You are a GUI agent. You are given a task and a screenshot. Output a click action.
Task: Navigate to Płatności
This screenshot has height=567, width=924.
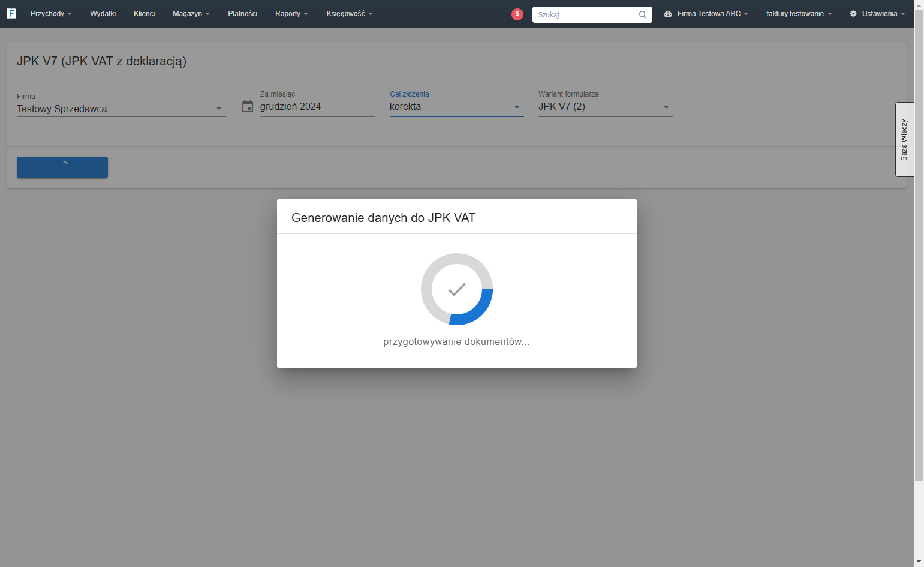[x=243, y=14]
